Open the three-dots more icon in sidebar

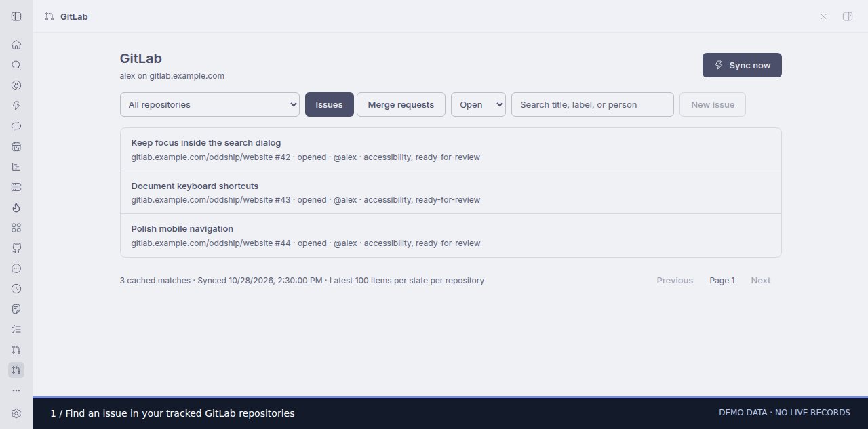(x=16, y=390)
